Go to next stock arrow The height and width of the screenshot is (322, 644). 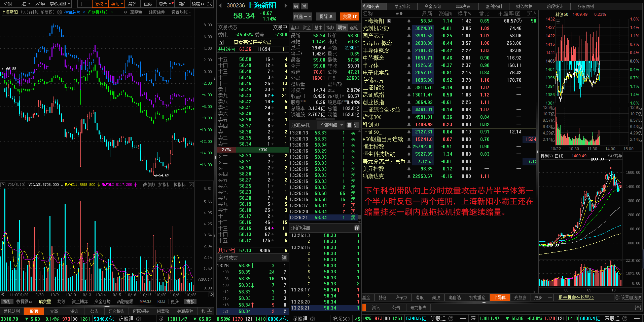coord(286,5)
